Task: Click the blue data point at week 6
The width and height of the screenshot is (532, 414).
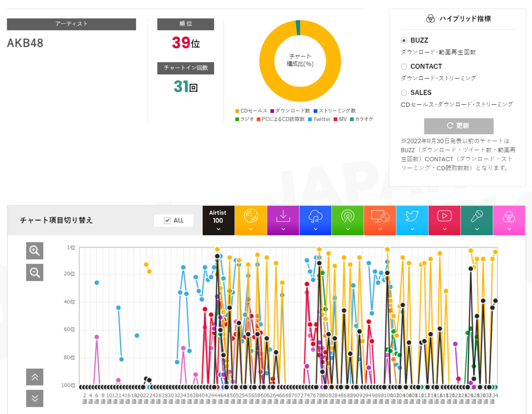Action: coord(97,283)
